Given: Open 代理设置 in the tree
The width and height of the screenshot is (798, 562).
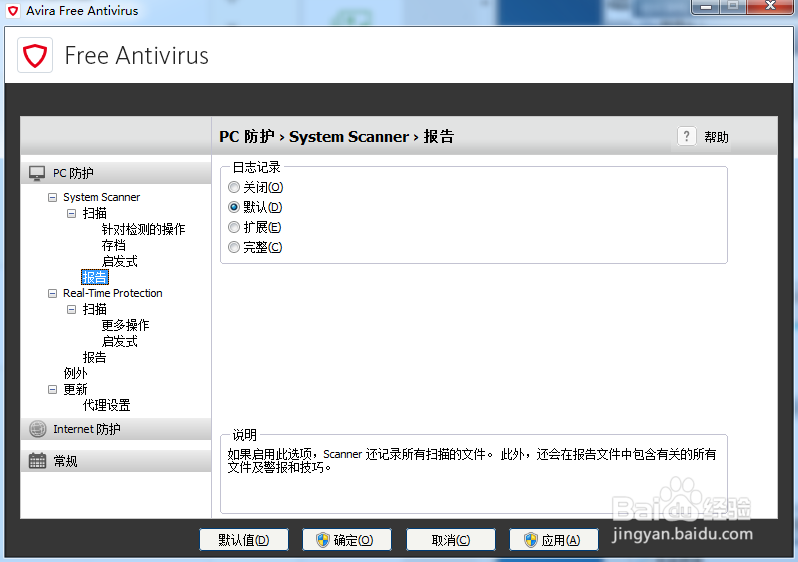Looking at the screenshot, I should coord(106,406).
